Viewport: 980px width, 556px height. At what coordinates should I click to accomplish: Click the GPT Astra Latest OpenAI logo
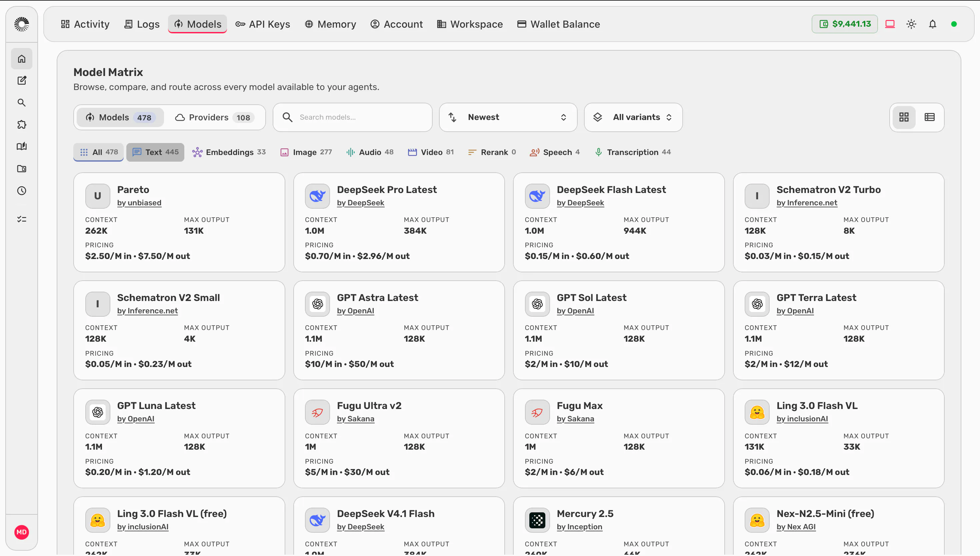pos(317,304)
